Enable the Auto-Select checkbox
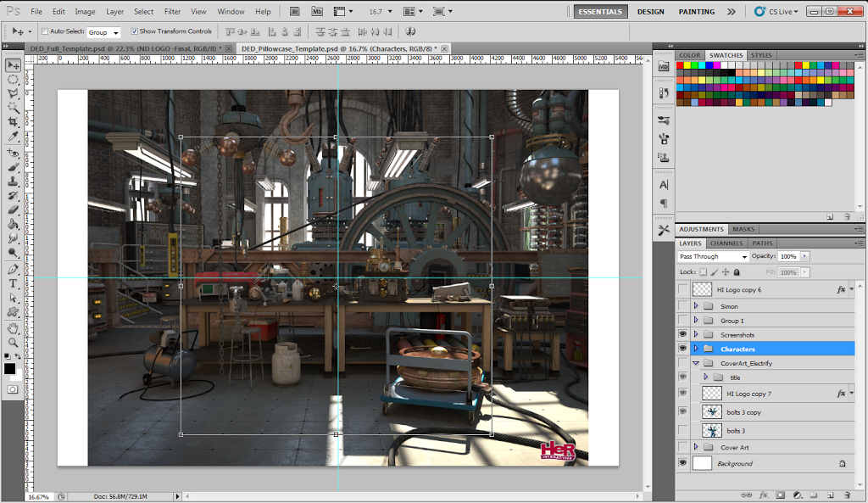 (46, 31)
